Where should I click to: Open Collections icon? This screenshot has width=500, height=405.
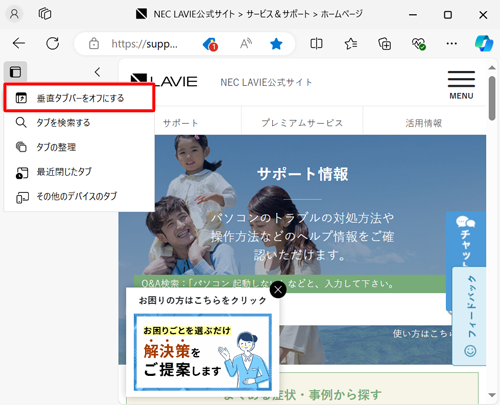click(384, 43)
